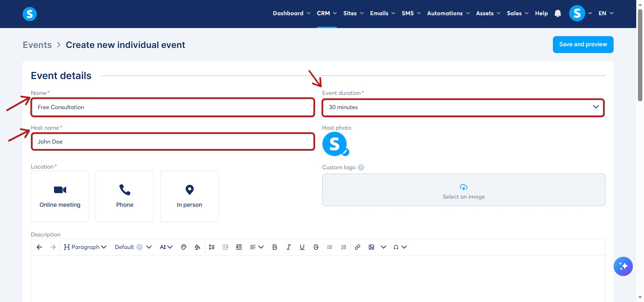
Task: Open the line height tool
Action: (212, 247)
